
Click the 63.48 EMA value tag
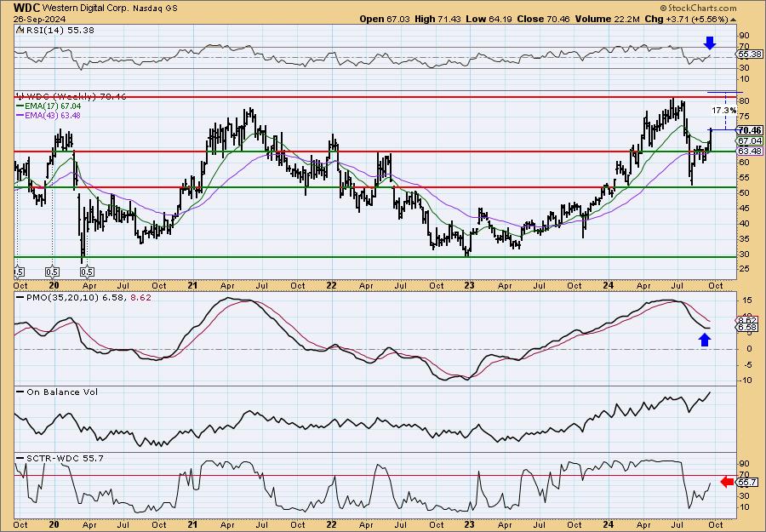point(750,151)
